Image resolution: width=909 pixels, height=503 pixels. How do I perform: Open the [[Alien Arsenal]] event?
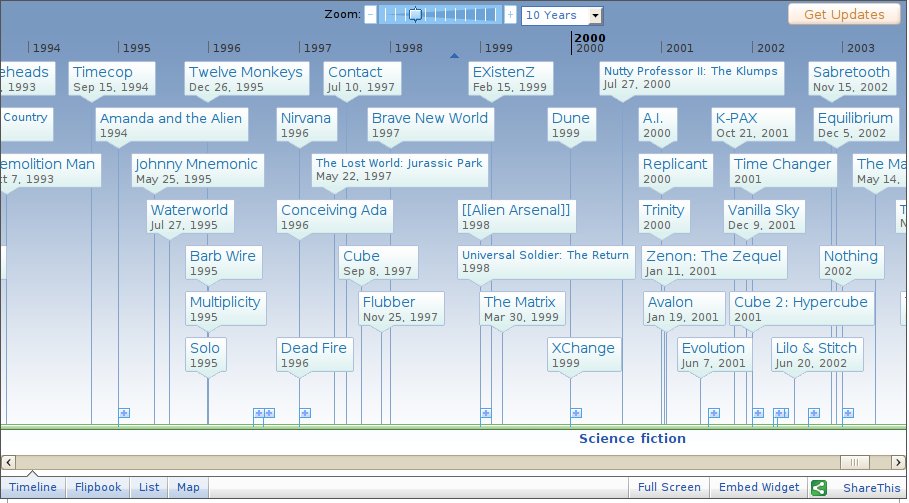click(517, 217)
